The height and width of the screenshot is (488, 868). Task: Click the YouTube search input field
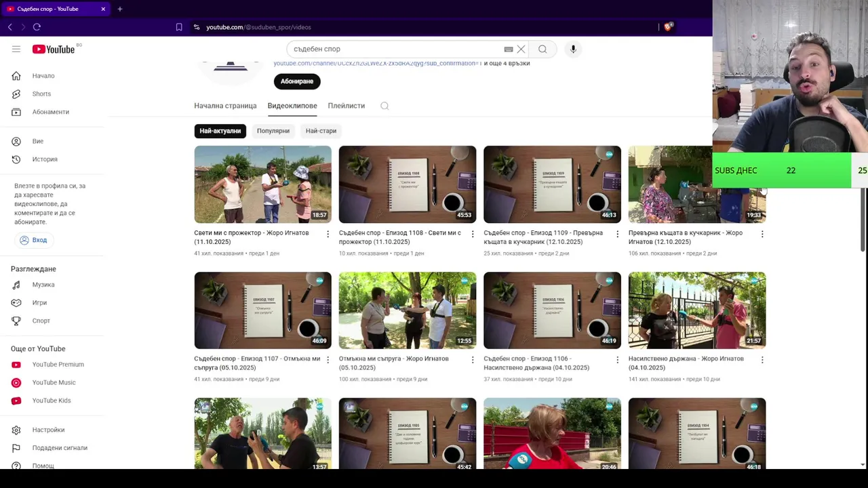397,49
